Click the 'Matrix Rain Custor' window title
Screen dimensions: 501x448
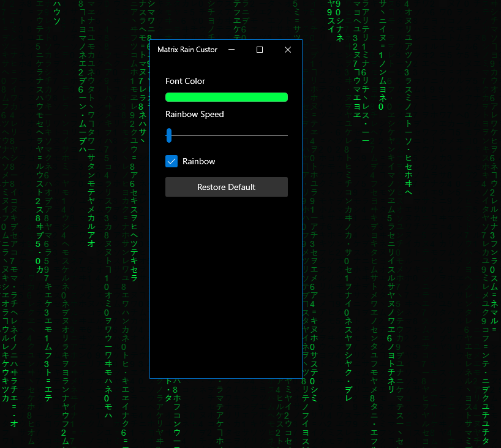tap(187, 50)
